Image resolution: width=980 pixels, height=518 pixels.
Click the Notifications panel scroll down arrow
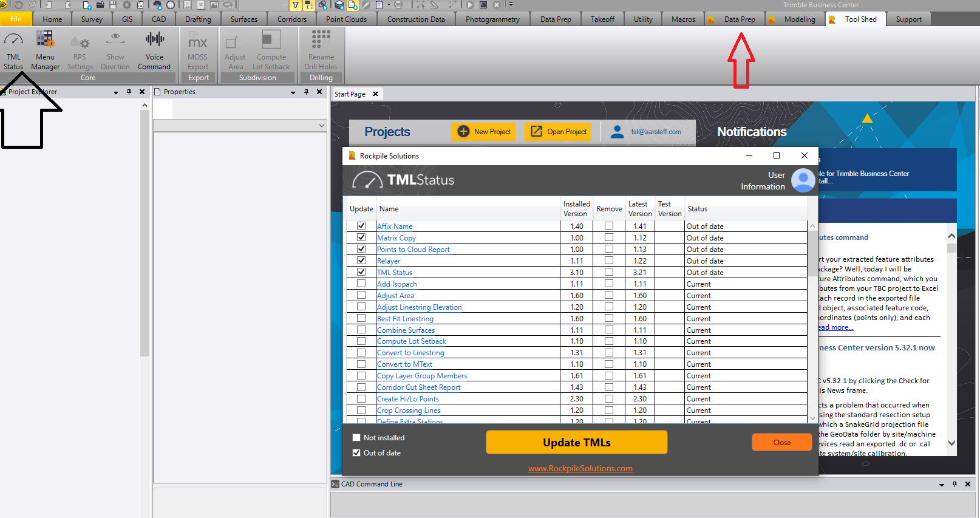coord(951,443)
